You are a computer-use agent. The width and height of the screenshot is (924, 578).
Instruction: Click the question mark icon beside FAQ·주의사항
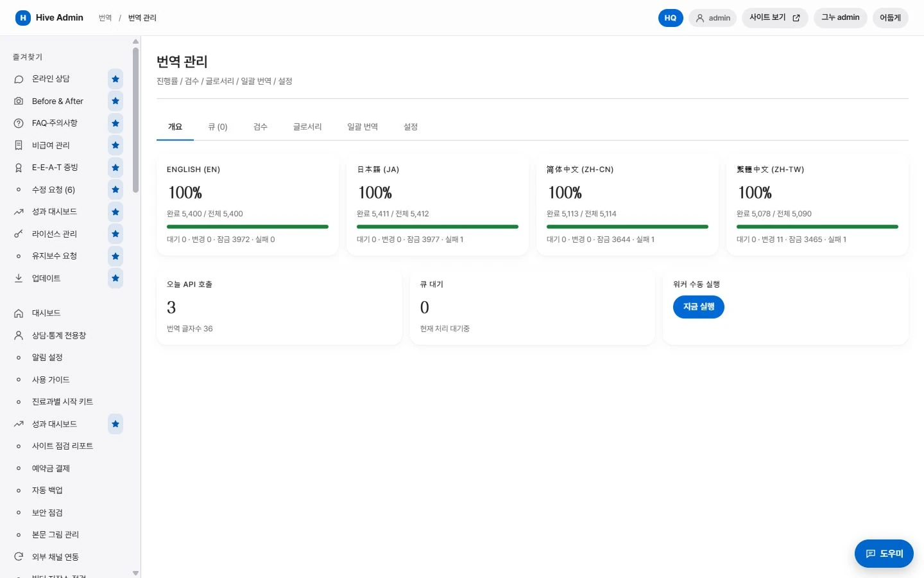(19, 123)
